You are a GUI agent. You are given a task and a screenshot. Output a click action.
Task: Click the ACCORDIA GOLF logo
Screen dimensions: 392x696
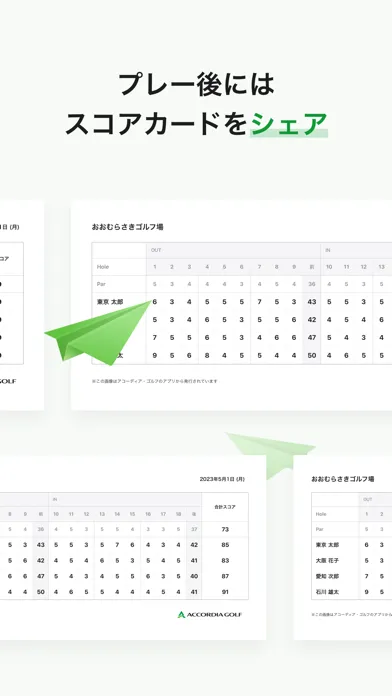pos(210,615)
